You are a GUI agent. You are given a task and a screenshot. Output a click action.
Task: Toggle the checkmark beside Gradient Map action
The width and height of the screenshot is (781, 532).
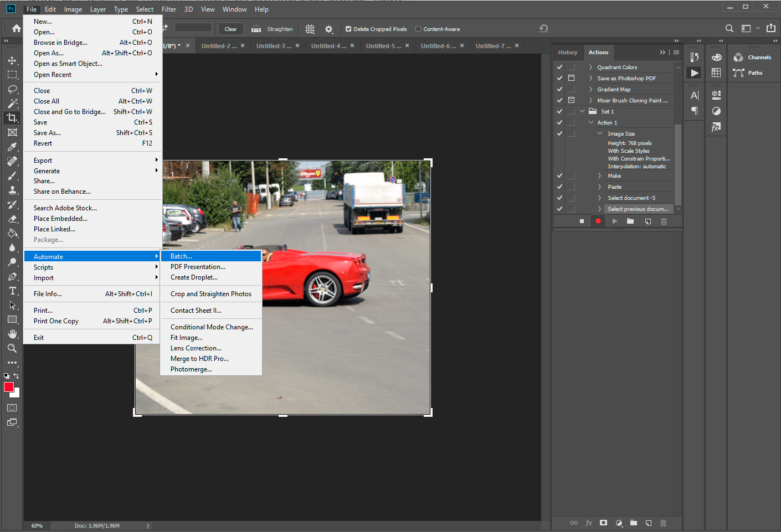[559, 89]
